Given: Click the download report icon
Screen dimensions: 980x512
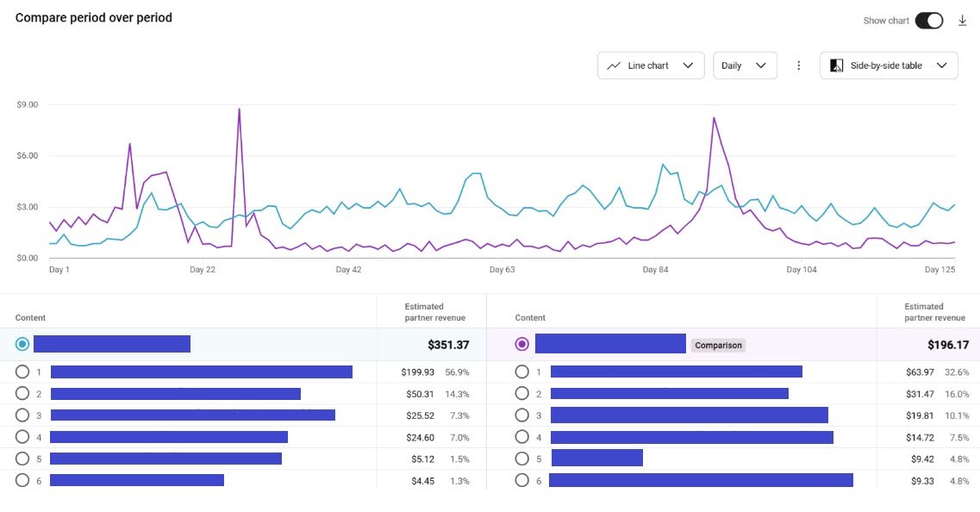Looking at the screenshot, I should click(963, 21).
